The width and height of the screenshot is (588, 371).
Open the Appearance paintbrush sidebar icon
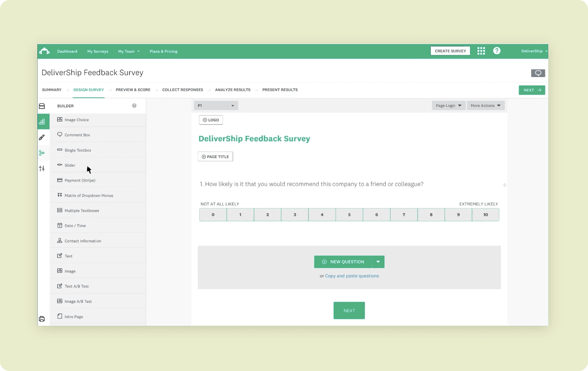[42, 137]
